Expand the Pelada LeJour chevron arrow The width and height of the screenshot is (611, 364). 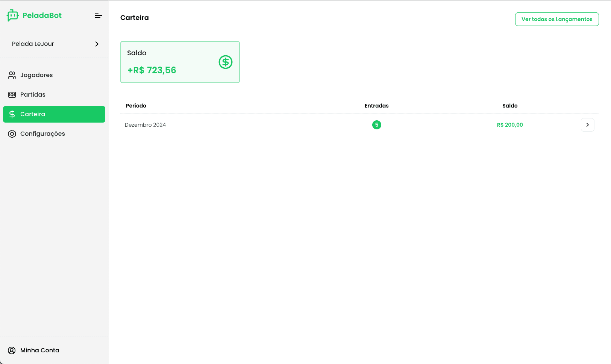(x=97, y=44)
